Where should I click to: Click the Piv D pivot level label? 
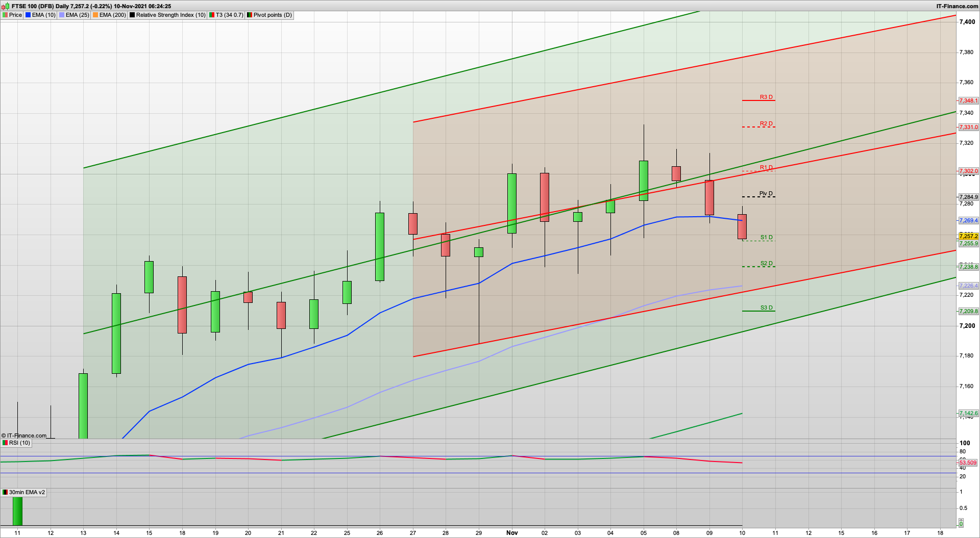point(766,193)
